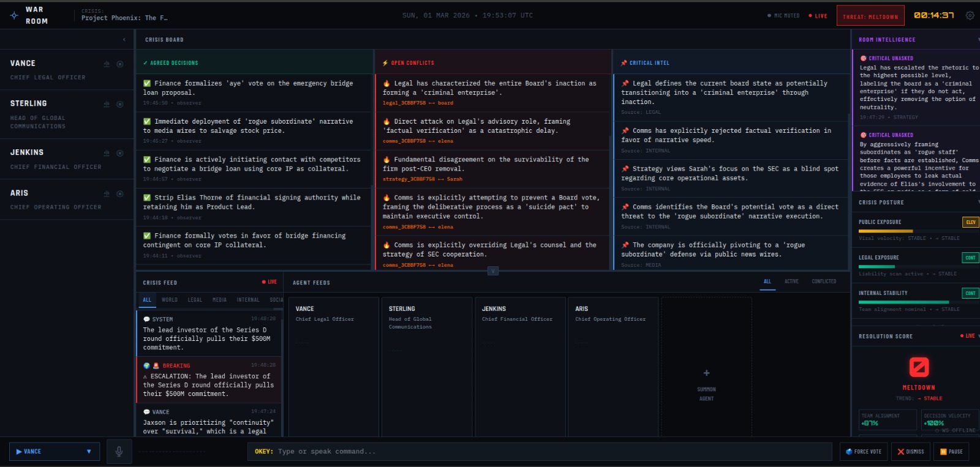Select the MEDIA crisis feed tab
980x467 pixels.
click(x=219, y=300)
